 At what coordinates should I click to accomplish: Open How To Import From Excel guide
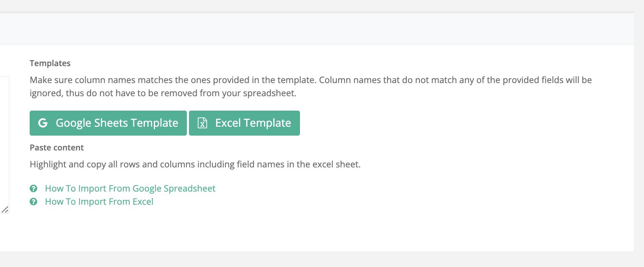pyautogui.click(x=99, y=202)
